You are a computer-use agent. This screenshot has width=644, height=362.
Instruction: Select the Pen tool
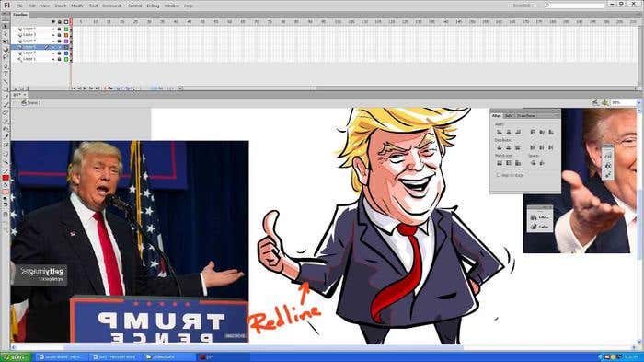pyautogui.click(x=6, y=66)
